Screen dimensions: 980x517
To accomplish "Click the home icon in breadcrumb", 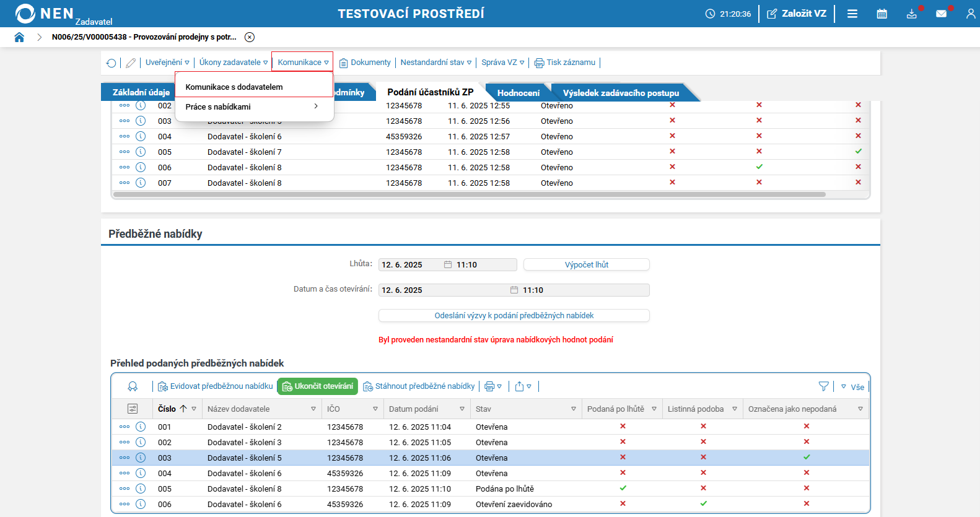I will tap(19, 37).
